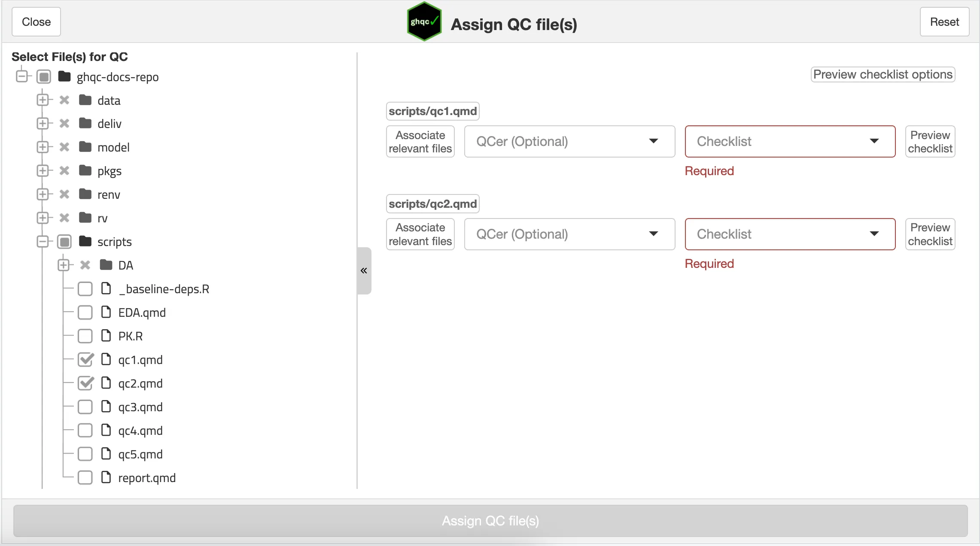Open QCer dropdown for scripts/qc2.qmd
This screenshot has width=980, height=546.
tap(569, 234)
